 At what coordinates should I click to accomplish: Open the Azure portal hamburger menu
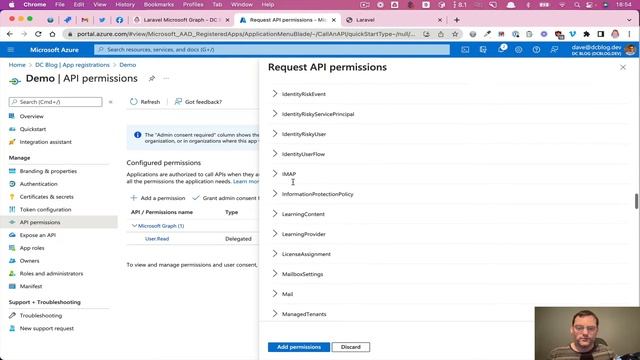click(11, 50)
